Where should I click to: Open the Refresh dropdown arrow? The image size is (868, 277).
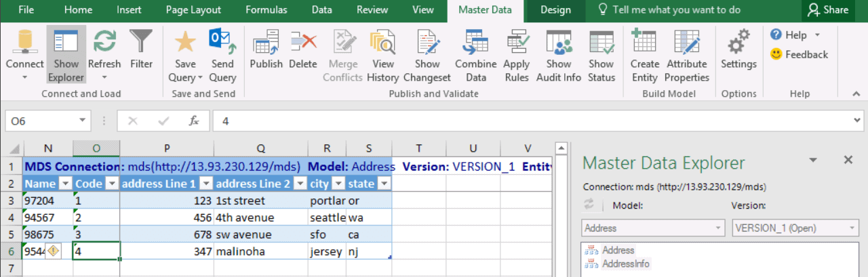click(x=104, y=78)
